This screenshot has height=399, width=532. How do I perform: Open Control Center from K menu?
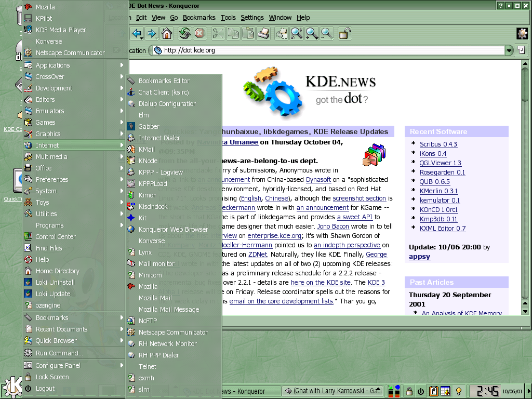tap(74, 236)
